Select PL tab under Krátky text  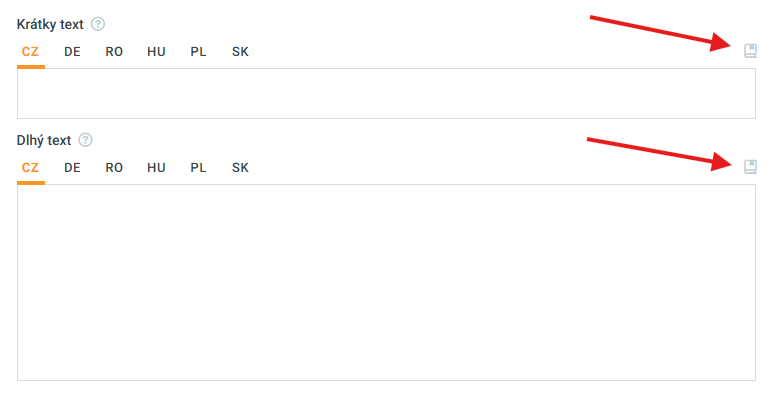[198, 52]
